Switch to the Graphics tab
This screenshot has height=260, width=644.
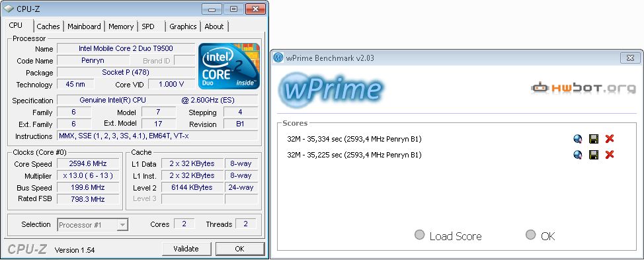click(x=182, y=26)
